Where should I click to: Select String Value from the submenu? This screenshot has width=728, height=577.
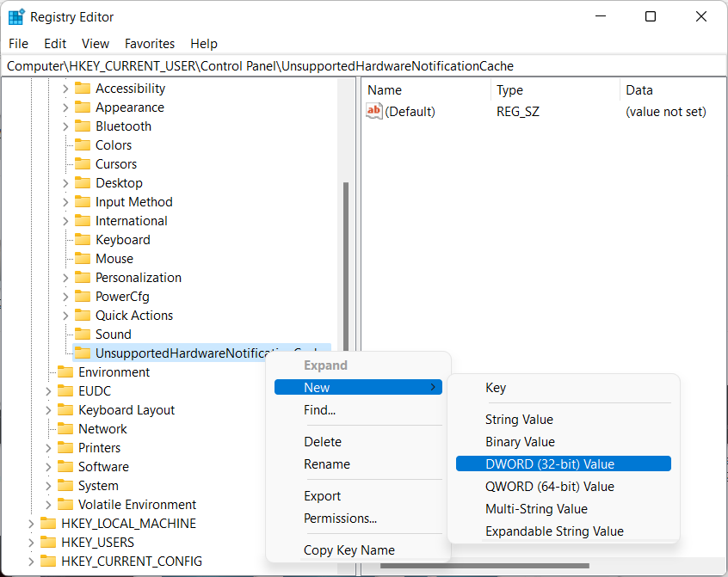click(563, 420)
